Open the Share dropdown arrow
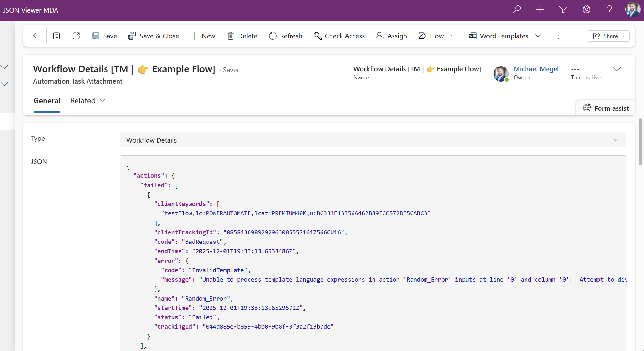The height and width of the screenshot is (351, 644). point(623,36)
